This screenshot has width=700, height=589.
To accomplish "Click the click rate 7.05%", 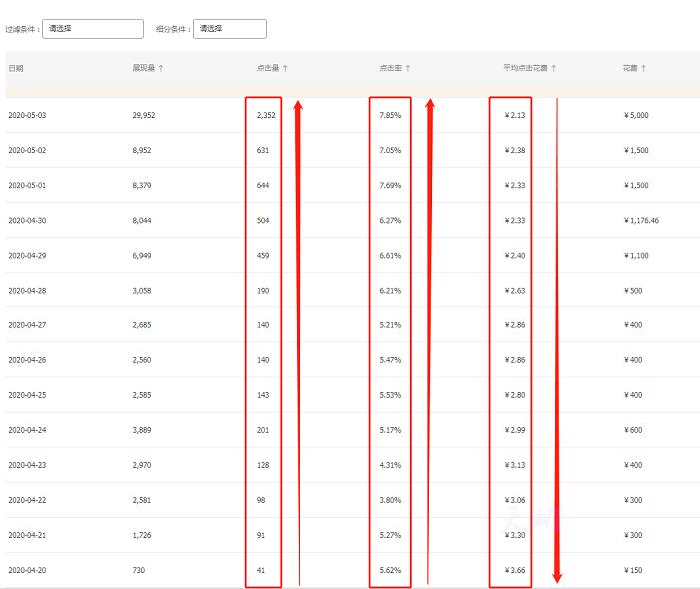I will 390,150.
